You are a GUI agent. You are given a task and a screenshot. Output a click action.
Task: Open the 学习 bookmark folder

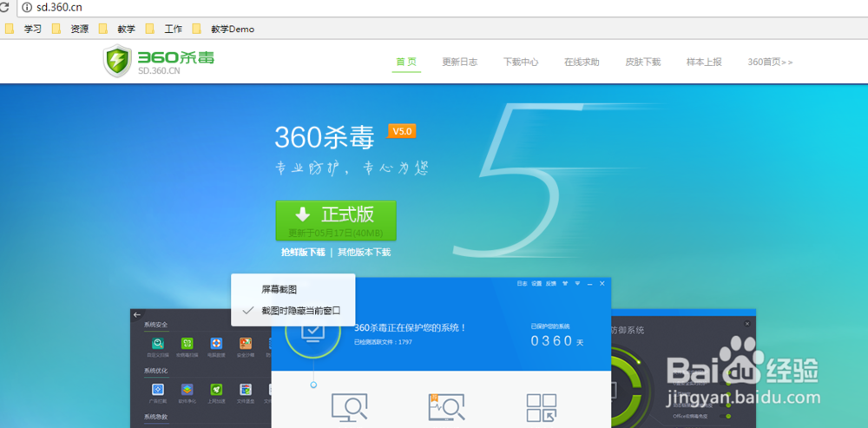tap(23, 29)
